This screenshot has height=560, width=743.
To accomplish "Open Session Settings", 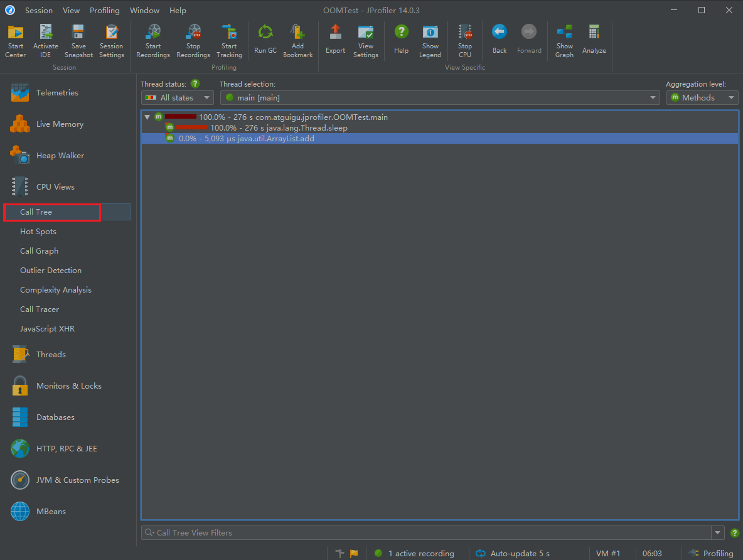I will pyautogui.click(x=111, y=41).
